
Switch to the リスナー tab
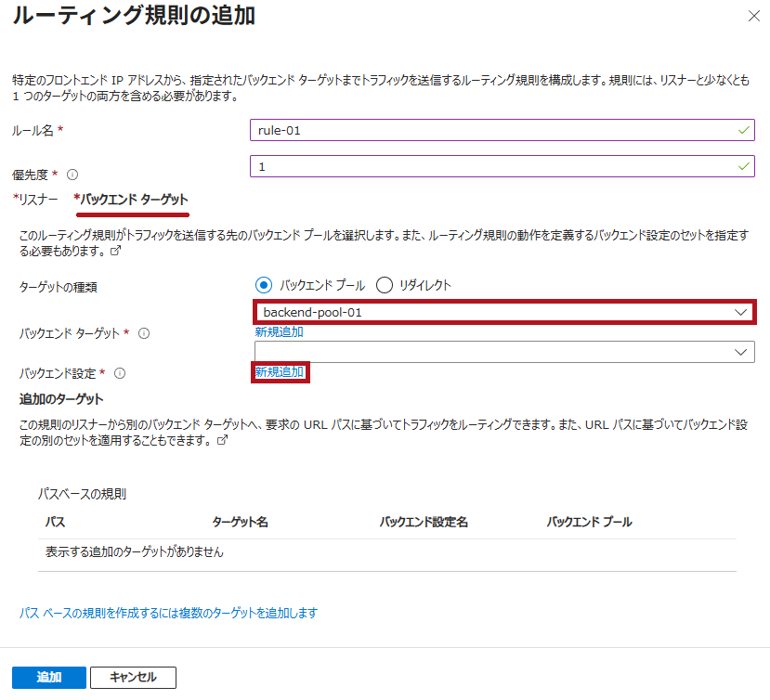point(35,200)
